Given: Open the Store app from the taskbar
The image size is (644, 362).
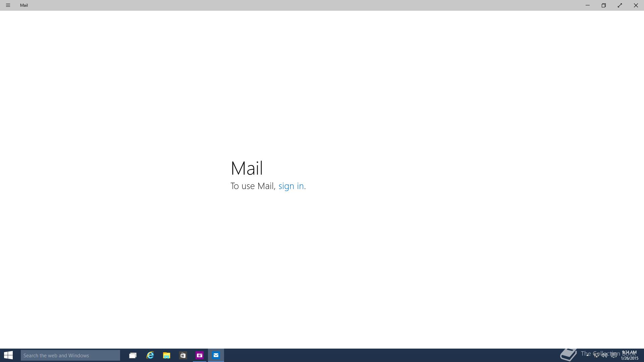Looking at the screenshot, I should tap(183, 355).
